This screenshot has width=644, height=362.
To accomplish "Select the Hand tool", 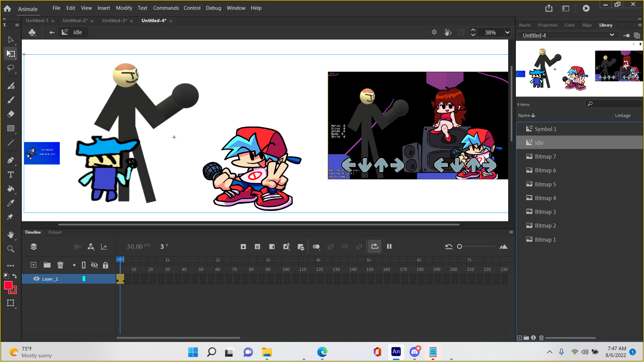I will click(x=11, y=235).
